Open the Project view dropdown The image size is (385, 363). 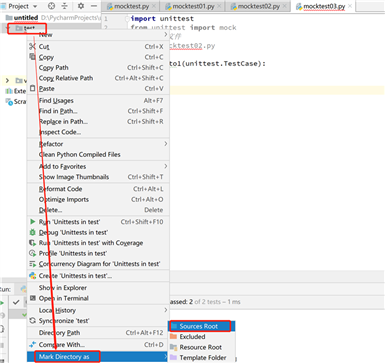pos(22,6)
